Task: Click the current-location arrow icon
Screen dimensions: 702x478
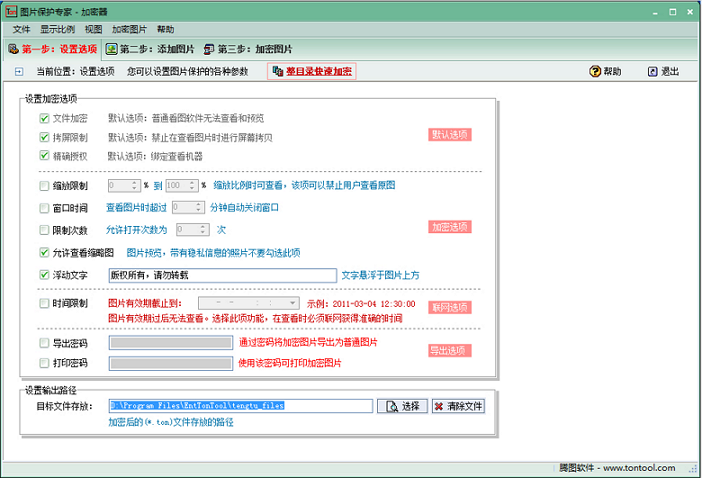Action: (x=19, y=72)
